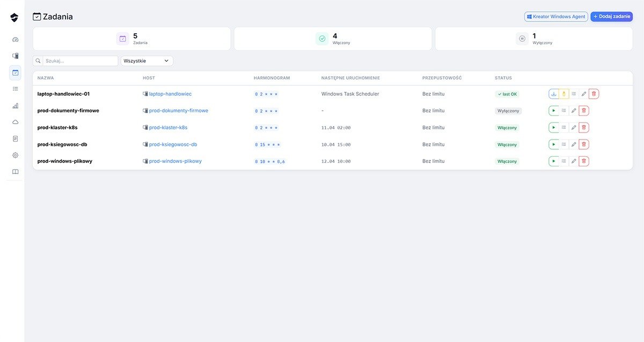Open the dashboard gauge icon in sidebar
This screenshot has width=644, height=342.
15,40
